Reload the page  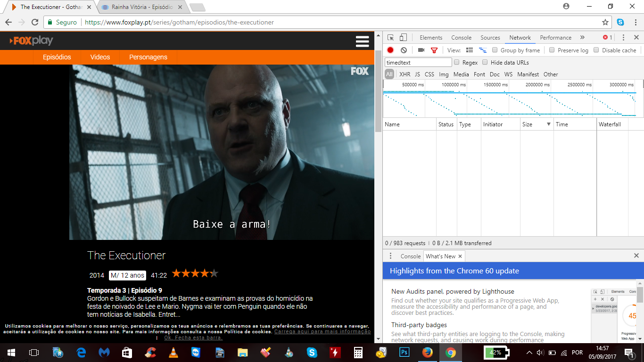[34, 22]
